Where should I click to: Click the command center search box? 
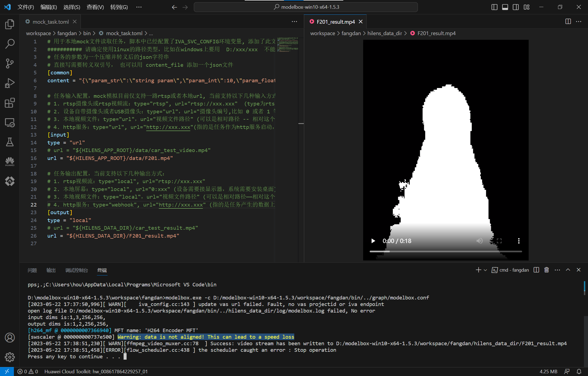306,7
